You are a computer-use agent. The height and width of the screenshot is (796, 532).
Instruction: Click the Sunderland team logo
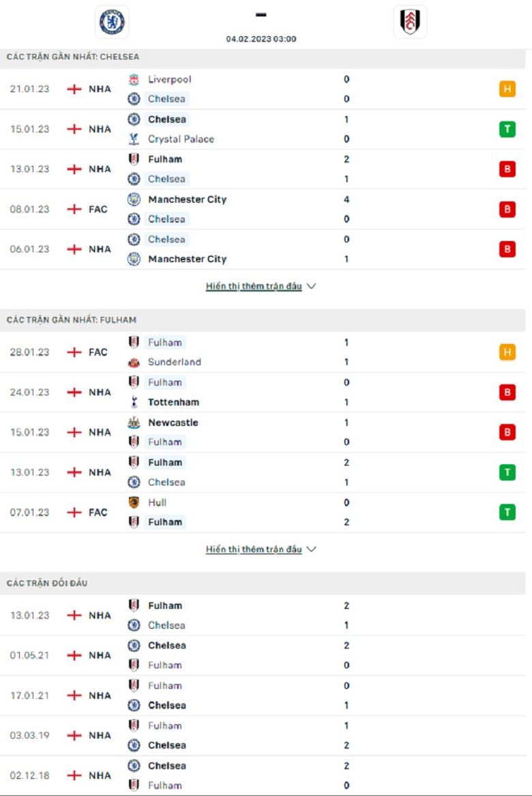(134, 363)
